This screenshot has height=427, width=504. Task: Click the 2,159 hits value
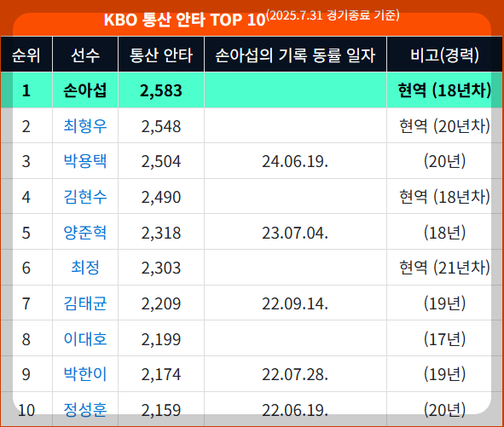(161, 411)
